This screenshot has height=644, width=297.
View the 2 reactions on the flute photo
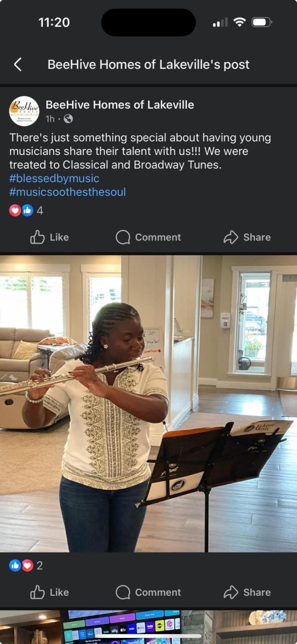[x=26, y=566]
